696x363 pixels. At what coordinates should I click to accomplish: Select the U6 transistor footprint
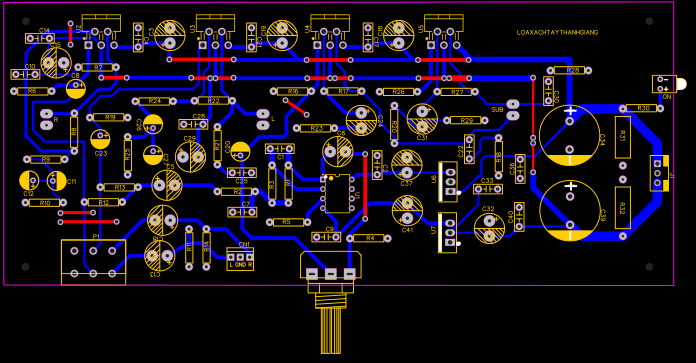448,182
